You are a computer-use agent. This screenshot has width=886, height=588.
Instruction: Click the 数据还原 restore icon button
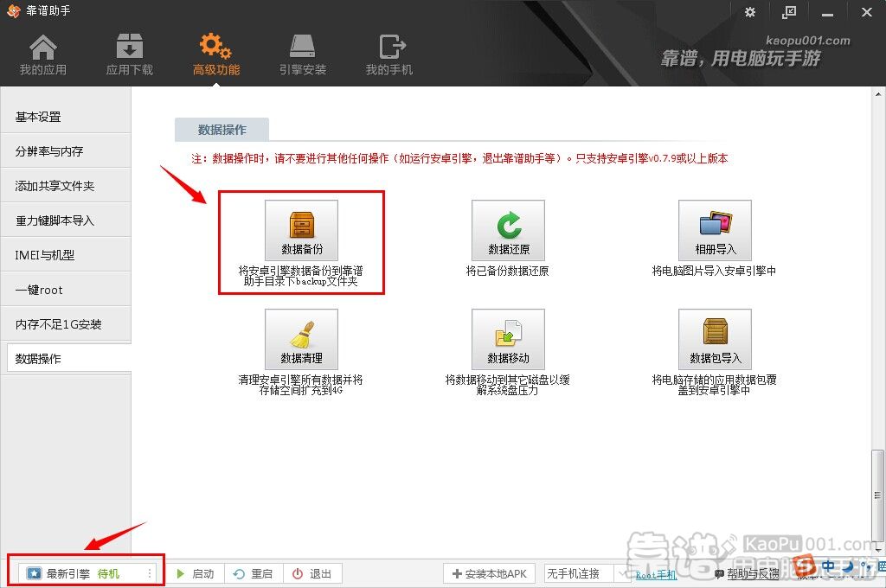click(x=509, y=231)
